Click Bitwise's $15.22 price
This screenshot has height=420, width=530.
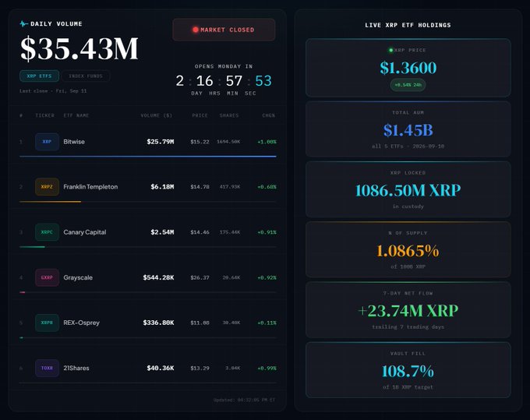(200, 142)
